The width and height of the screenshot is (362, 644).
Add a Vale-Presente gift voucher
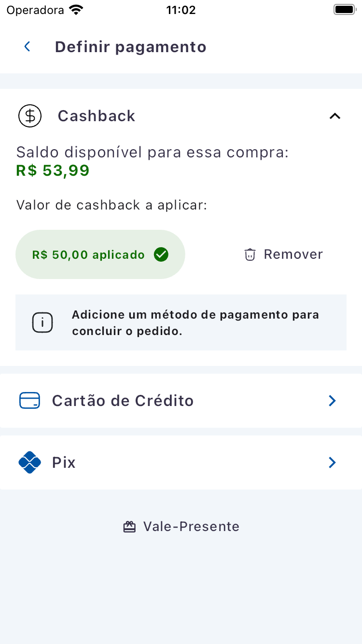191,527
